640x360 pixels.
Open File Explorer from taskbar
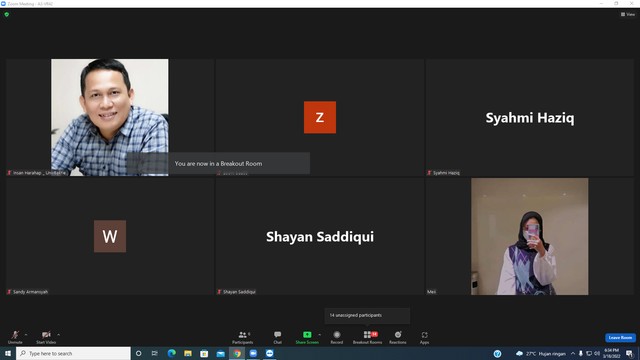tap(188, 353)
